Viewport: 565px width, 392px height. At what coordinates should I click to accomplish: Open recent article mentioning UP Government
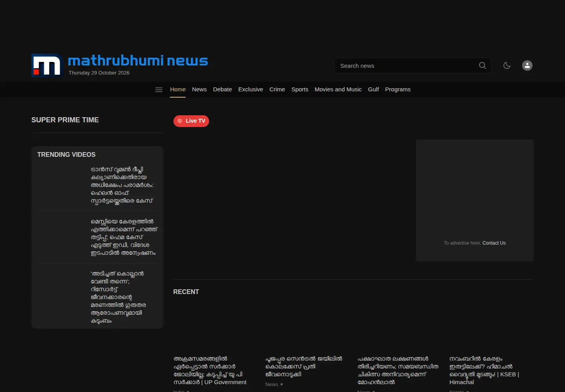click(x=210, y=370)
